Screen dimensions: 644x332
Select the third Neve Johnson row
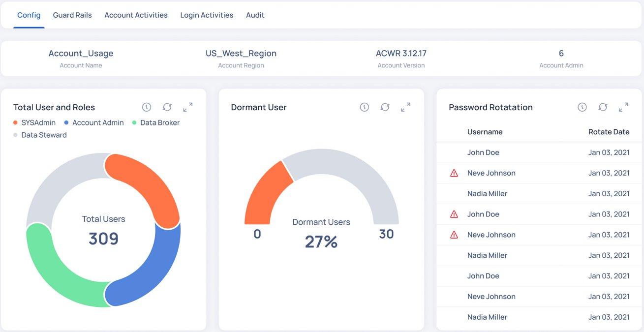coord(539,297)
